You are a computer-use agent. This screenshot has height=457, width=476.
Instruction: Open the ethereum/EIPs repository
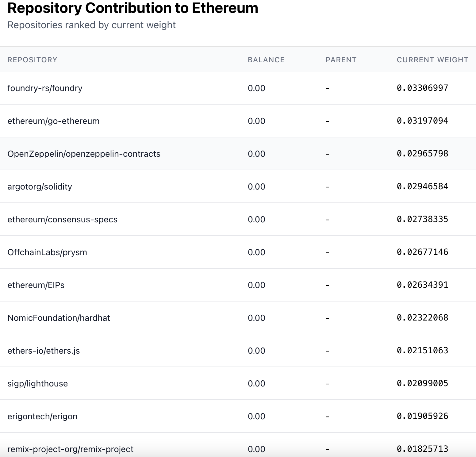36,285
